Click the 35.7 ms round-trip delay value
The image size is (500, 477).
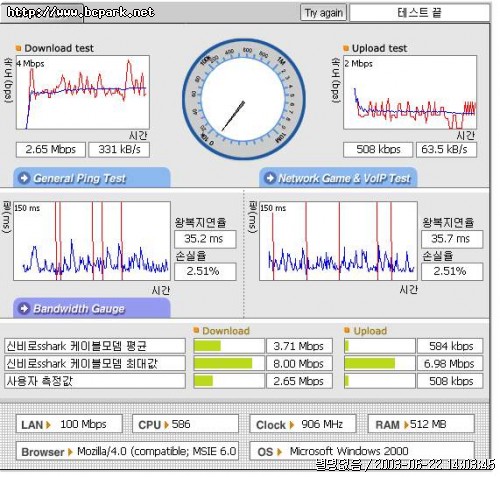452,239
